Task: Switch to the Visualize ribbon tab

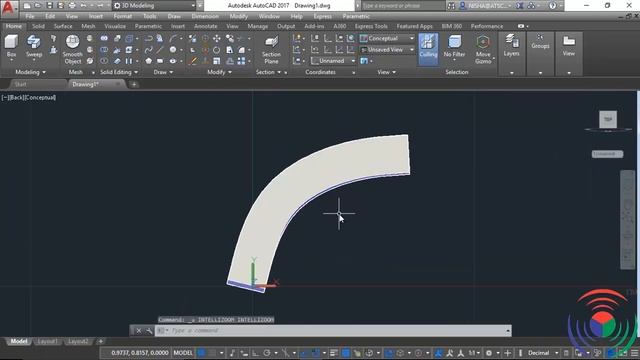Action: coord(115,26)
